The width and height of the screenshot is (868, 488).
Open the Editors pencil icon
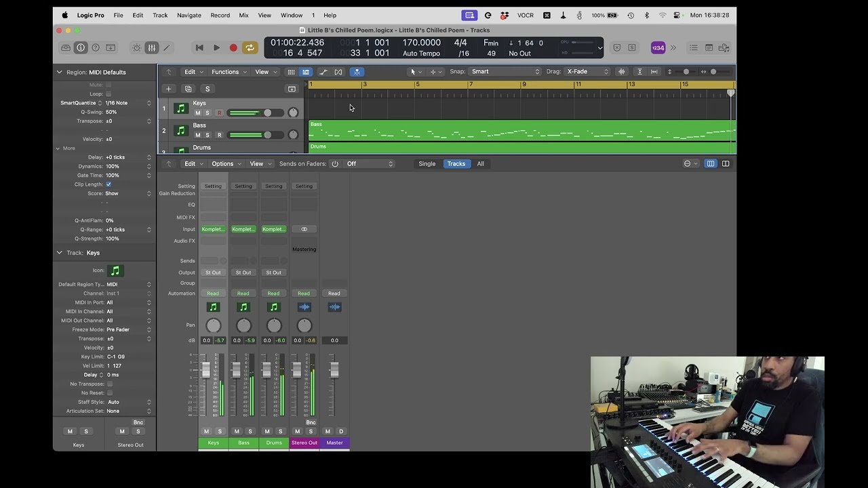click(x=167, y=47)
